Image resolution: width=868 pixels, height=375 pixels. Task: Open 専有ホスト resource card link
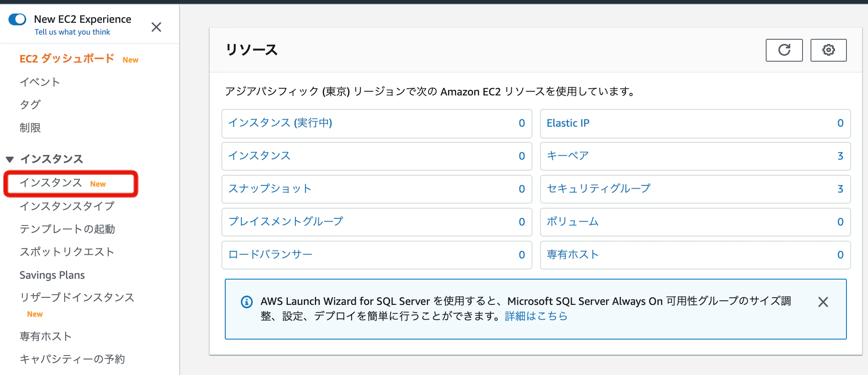click(x=573, y=255)
